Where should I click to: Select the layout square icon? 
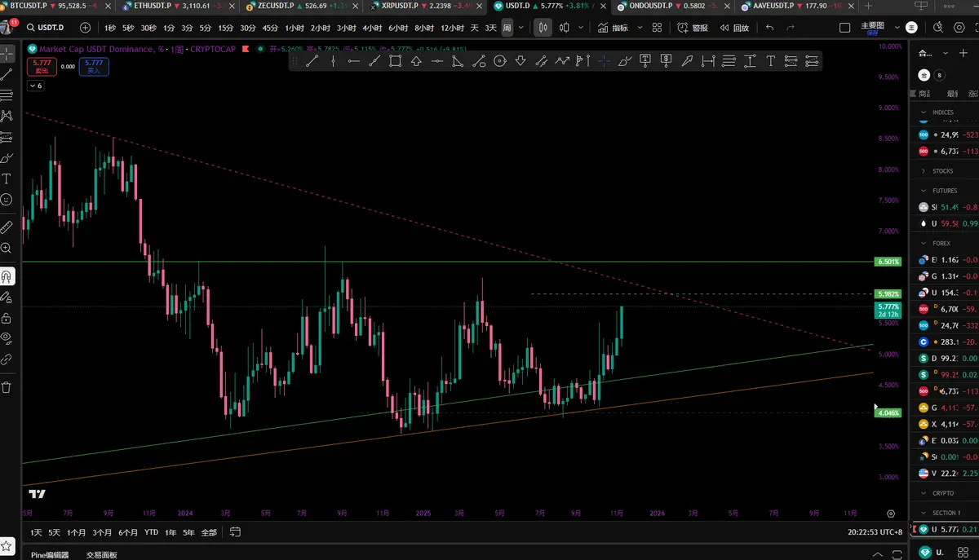point(844,27)
